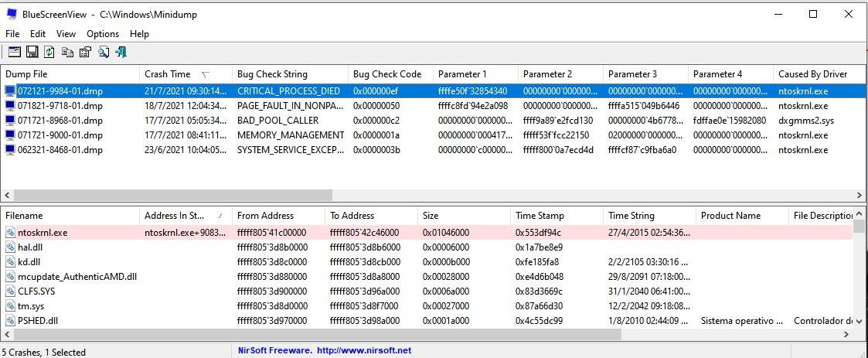
Task: Click the upper pane horizontal scrollbar thumb
Action: [172, 195]
